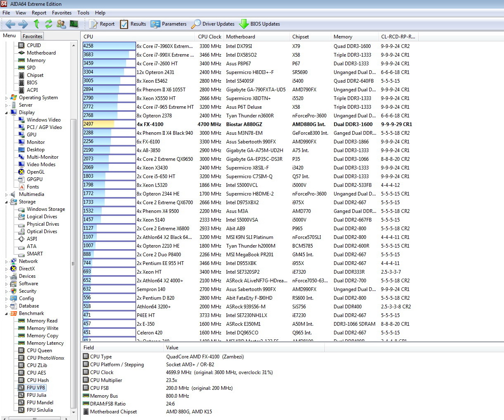504x420 pixels.
Task: Open ACPI in the tree
Action: click(x=32, y=90)
